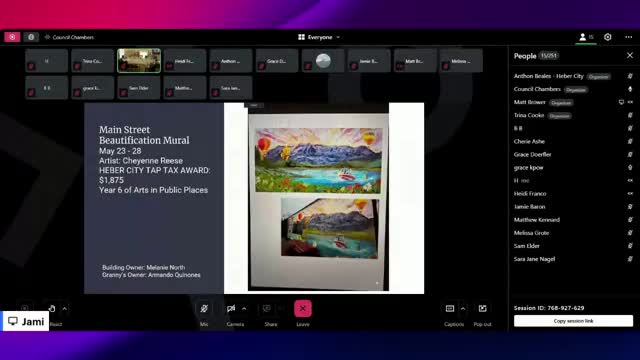
Task: Expand the React options chevron
Action: 64,309
